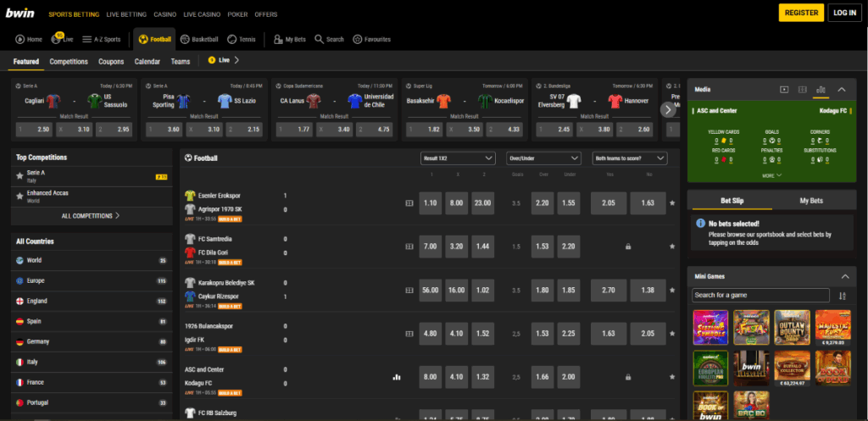Favourite the 1926 Bulancakspor match star
Viewport: 868px width, 421px height.
point(672,334)
